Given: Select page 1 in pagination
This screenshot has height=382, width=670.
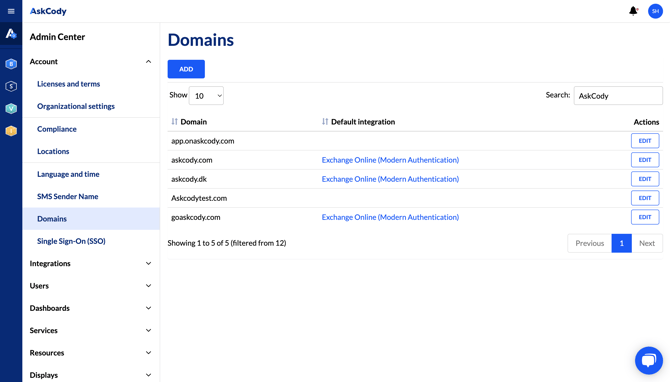Looking at the screenshot, I should (621, 243).
